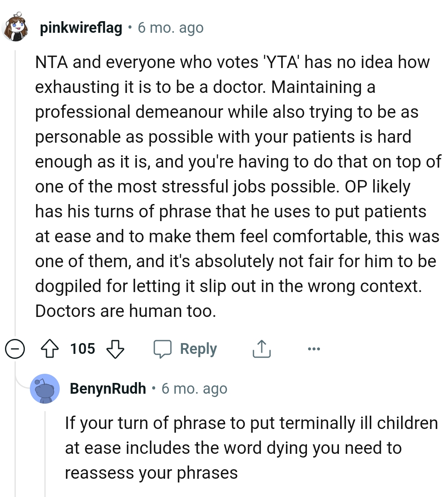Downvote pinkwireflag's comment

115,349
